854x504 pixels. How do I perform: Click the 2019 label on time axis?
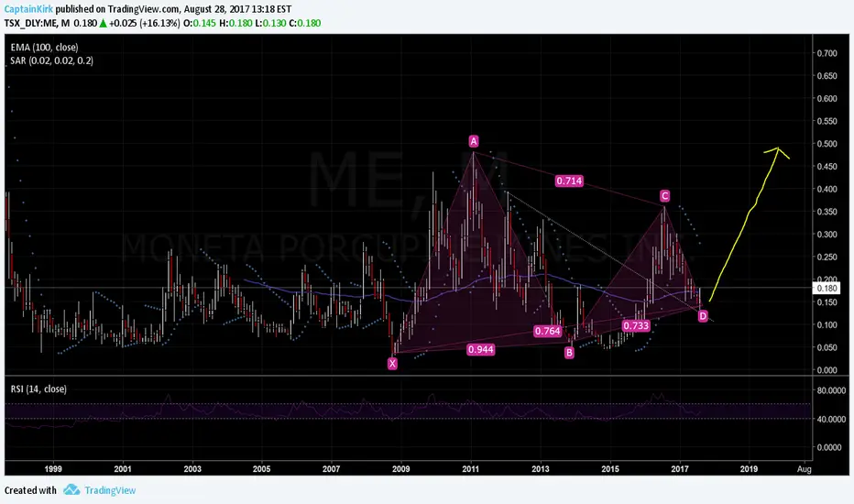pyautogui.click(x=749, y=468)
